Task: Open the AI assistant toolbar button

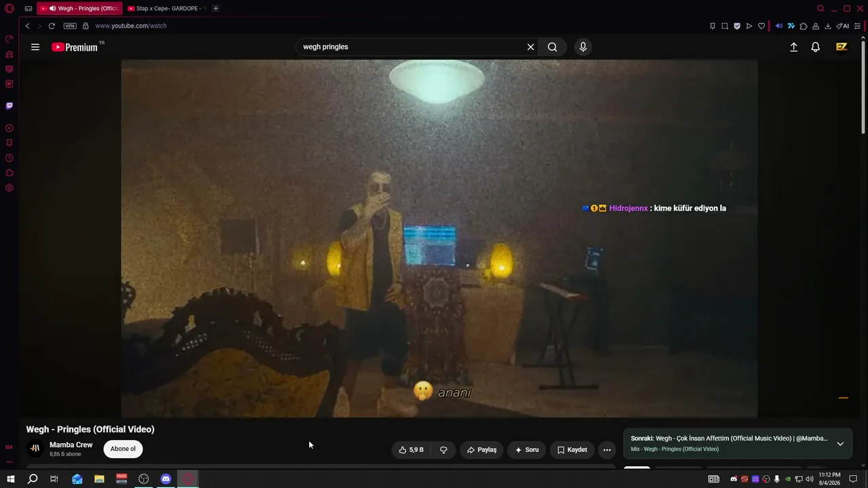Action: click(x=843, y=26)
